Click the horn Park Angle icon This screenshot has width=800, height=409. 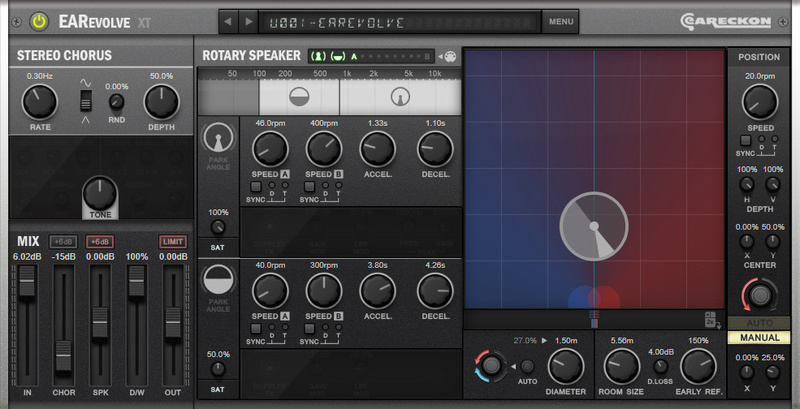219,138
